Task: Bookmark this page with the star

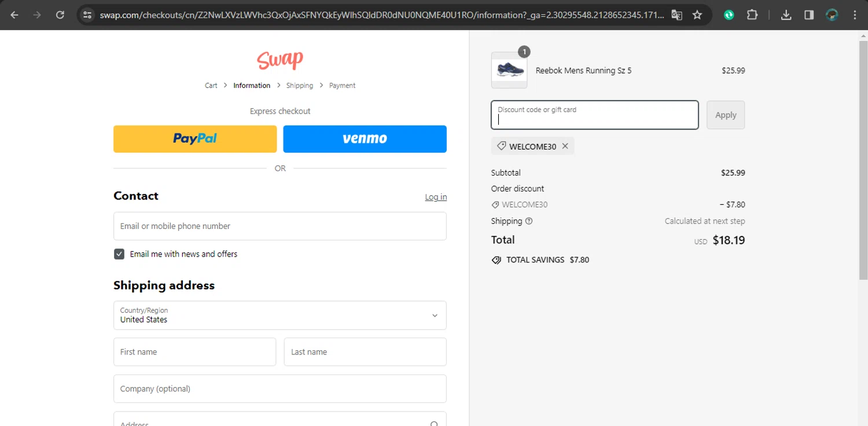Action: coord(697,15)
